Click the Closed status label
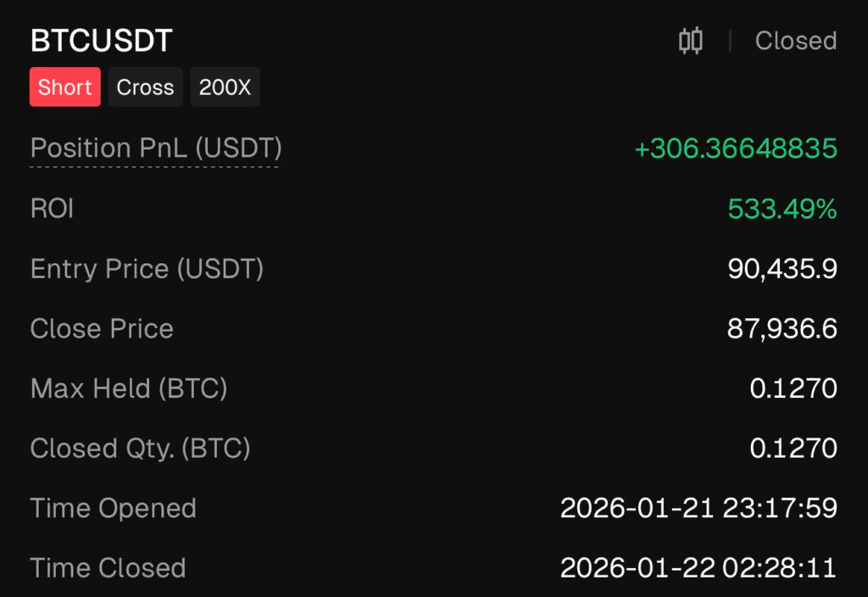 795,41
